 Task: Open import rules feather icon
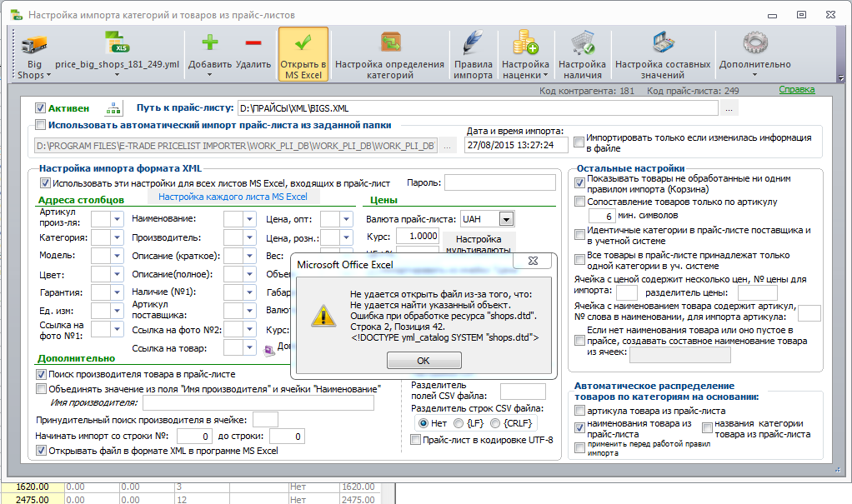tap(474, 42)
